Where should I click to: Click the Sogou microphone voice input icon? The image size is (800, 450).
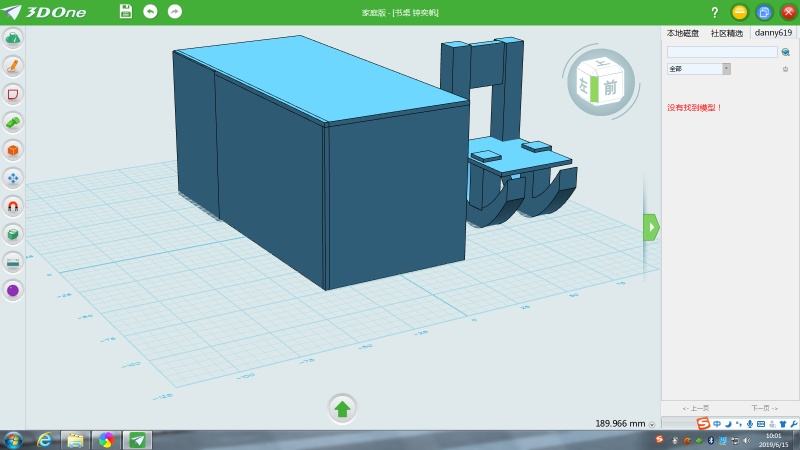point(749,424)
